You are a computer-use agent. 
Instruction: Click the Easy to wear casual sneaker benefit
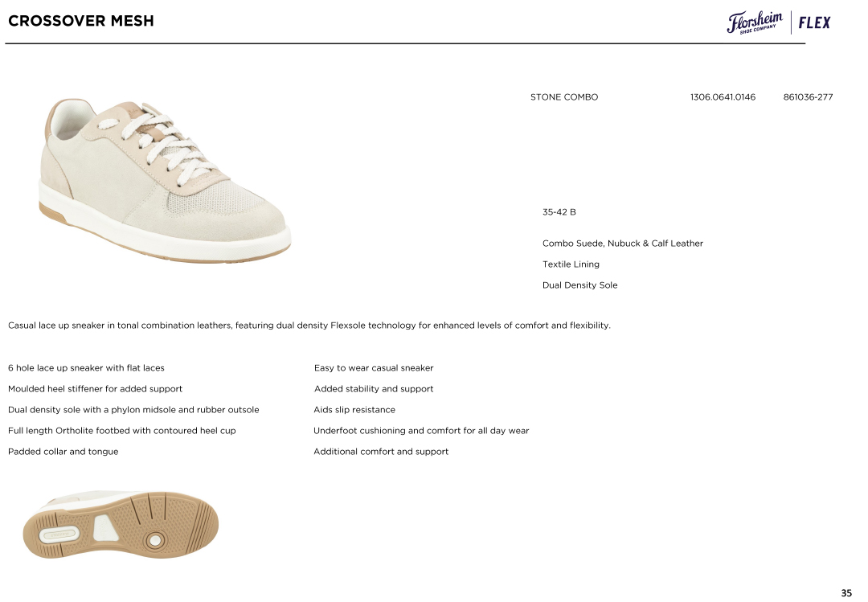pos(373,368)
